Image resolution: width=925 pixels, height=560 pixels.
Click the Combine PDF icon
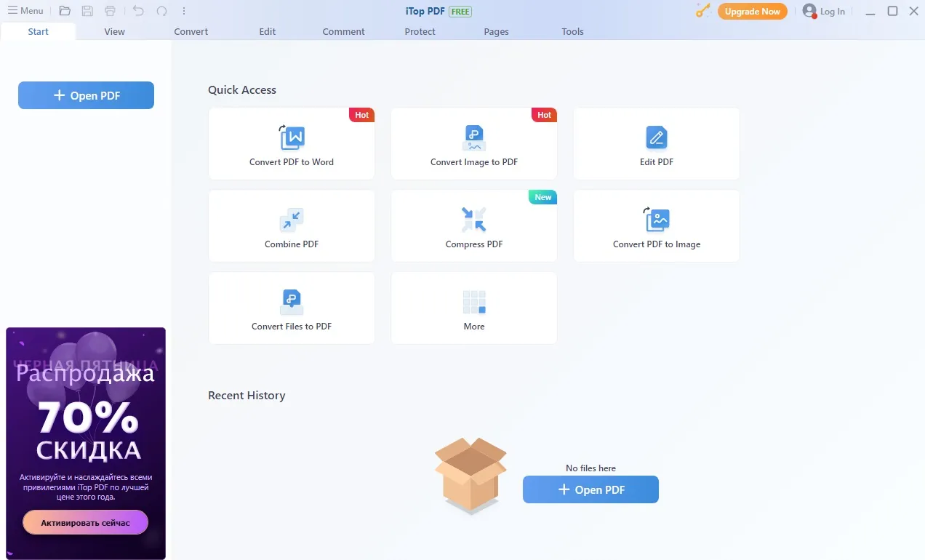pyautogui.click(x=292, y=220)
